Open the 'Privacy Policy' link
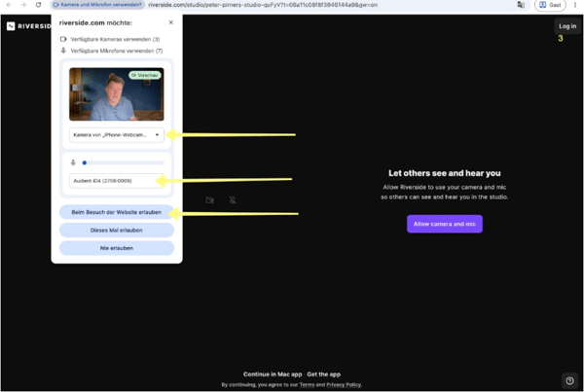Viewport: 584px width, 392px height. 344,384
